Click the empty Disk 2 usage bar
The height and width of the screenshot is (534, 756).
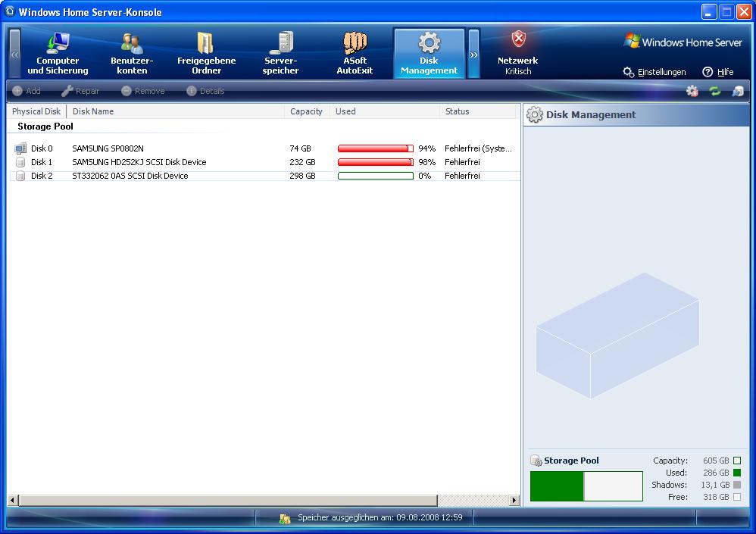pos(376,176)
